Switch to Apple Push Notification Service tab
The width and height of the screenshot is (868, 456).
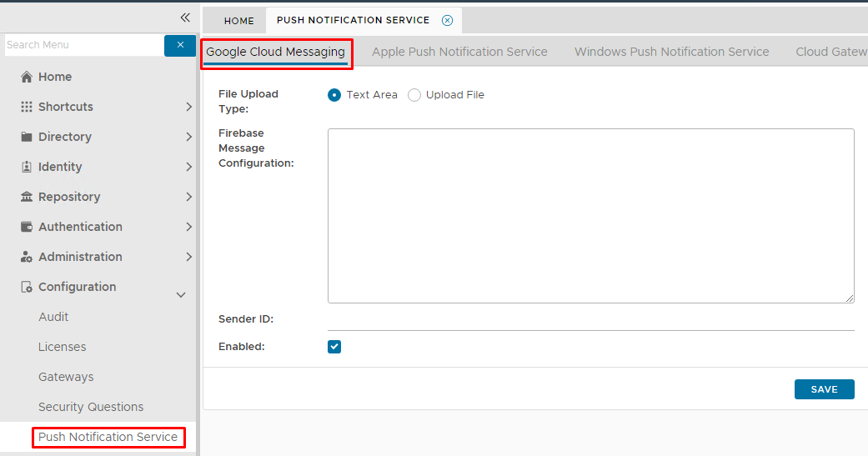(459, 52)
